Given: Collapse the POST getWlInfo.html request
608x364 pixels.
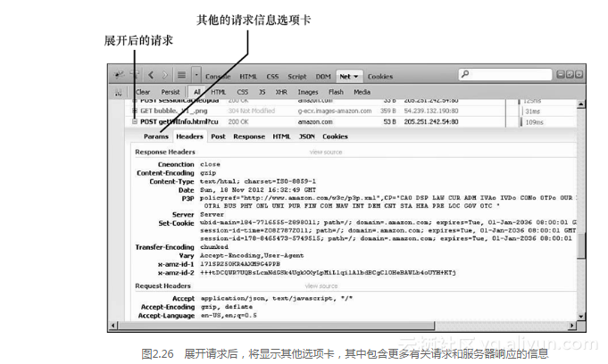Looking at the screenshot, I should pyautogui.click(x=135, y=121).
